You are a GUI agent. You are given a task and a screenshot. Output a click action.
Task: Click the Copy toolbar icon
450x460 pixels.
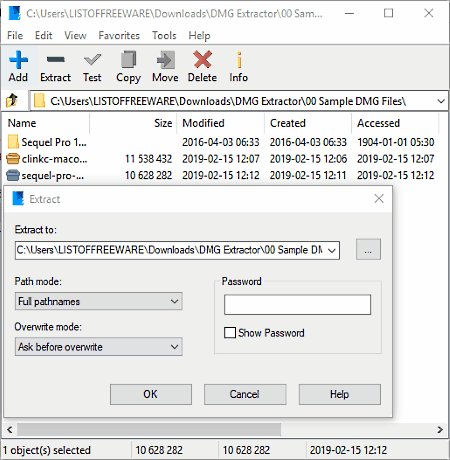point(128,60)
